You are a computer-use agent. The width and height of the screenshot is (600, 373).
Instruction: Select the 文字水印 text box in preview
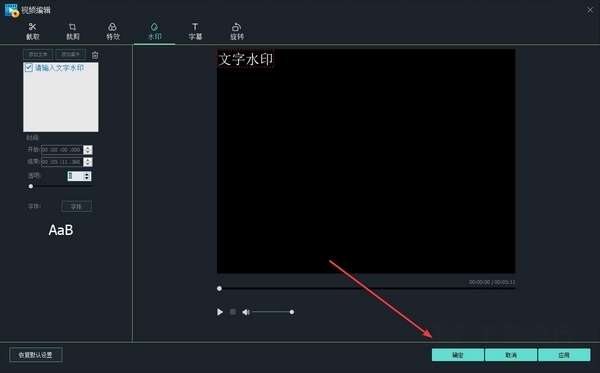coord(245,59)
